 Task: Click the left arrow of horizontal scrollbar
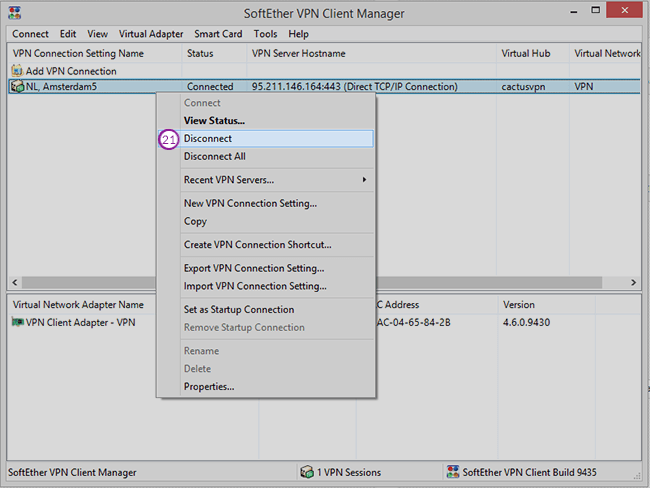(15, 282)
